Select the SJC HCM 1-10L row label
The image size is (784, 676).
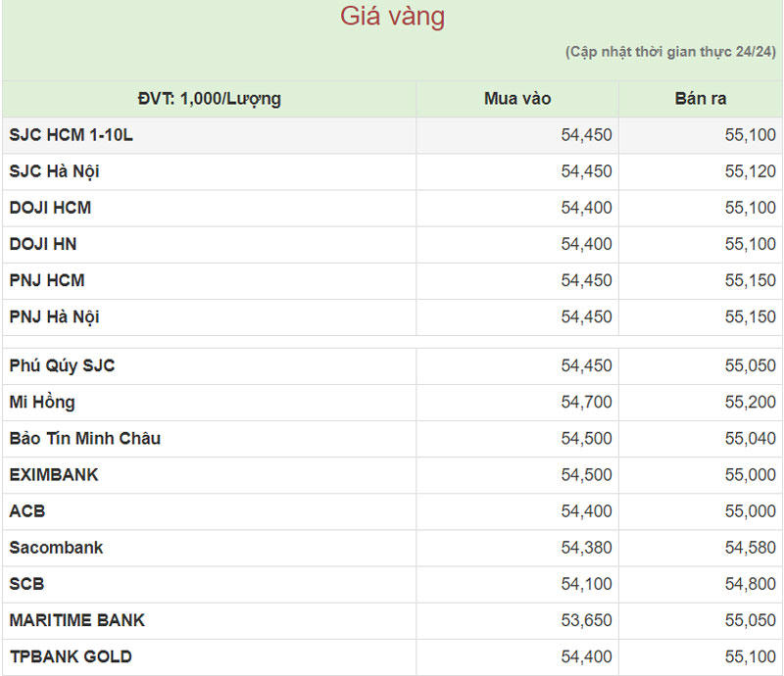click(x=71, y=135)
